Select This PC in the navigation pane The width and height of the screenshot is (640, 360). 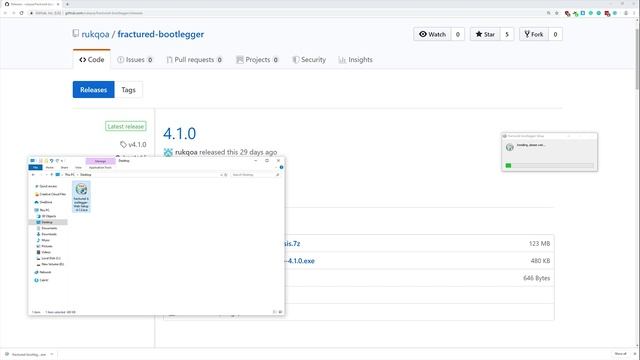point(42,210)
